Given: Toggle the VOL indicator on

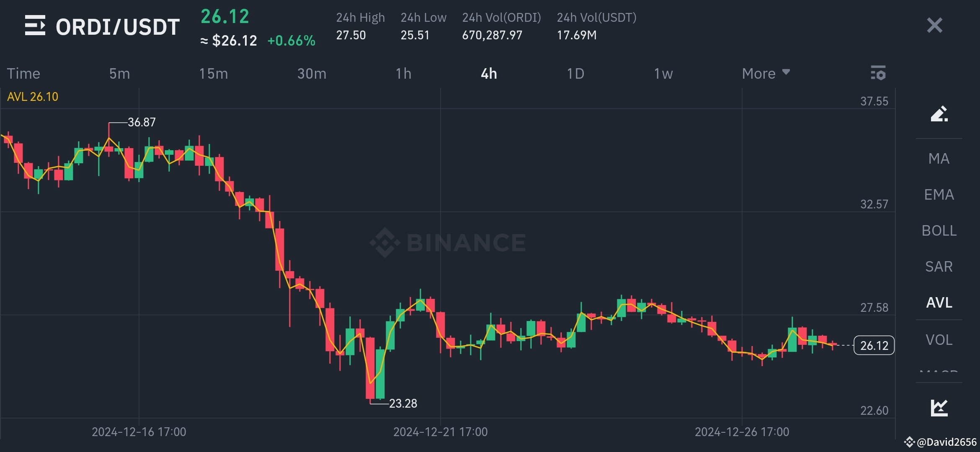Looking at the screenshot, I should point(939,339).
